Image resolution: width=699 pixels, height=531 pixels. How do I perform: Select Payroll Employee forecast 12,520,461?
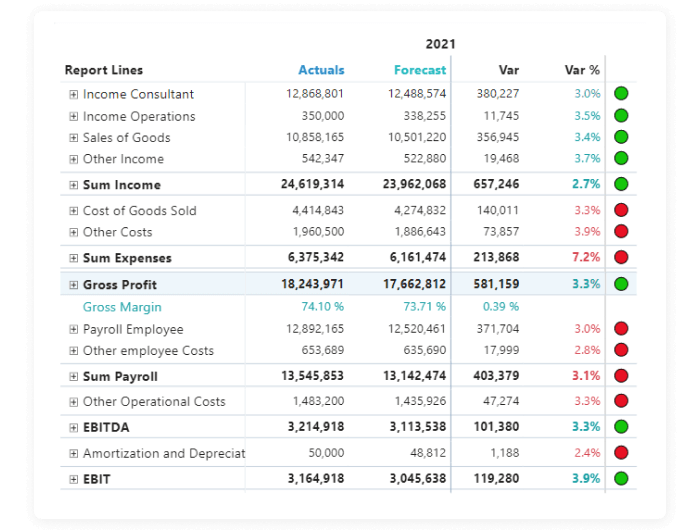click(x=417, y=329)
